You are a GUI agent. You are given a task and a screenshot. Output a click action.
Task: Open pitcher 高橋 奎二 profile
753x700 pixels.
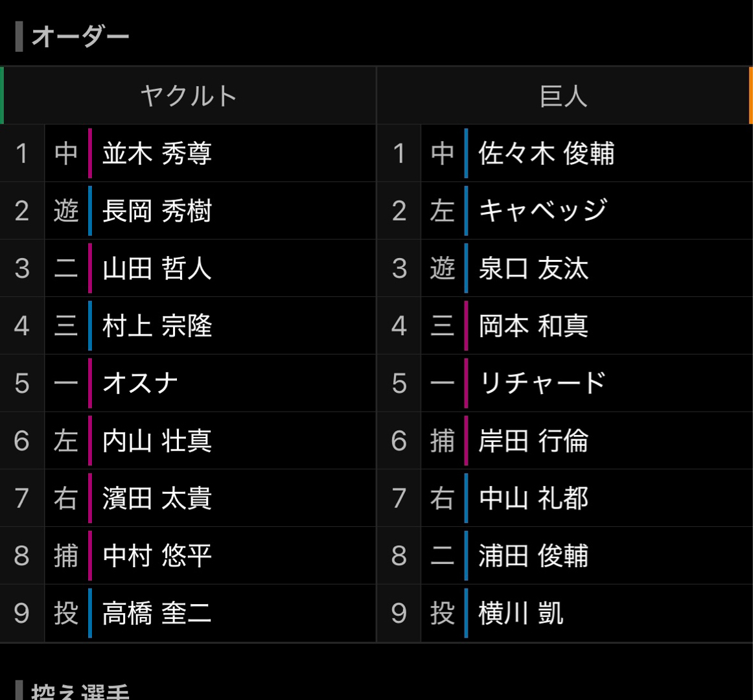coord(157,613)
